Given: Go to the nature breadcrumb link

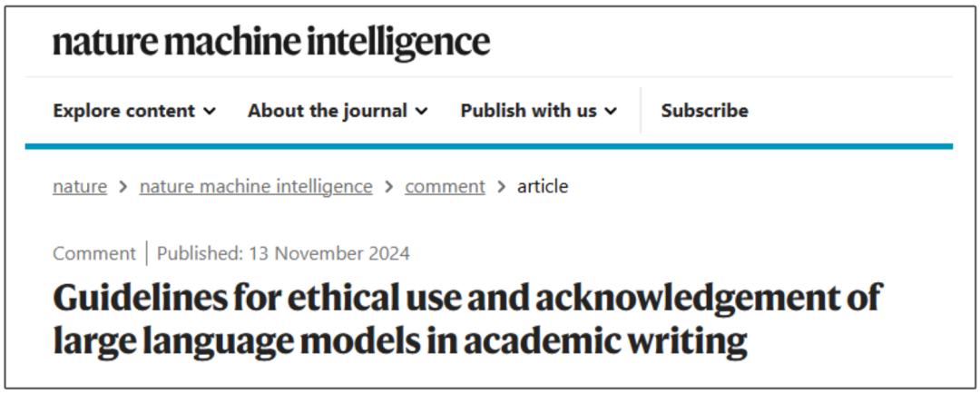Looking at the screenshot, I should click(x=80, y=186).
